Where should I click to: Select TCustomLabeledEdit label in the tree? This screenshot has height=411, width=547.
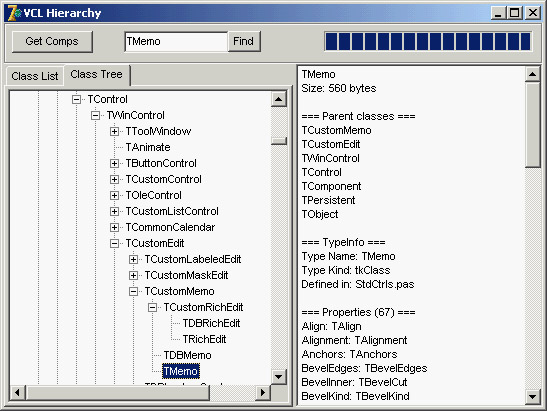(x=193, y=260)
